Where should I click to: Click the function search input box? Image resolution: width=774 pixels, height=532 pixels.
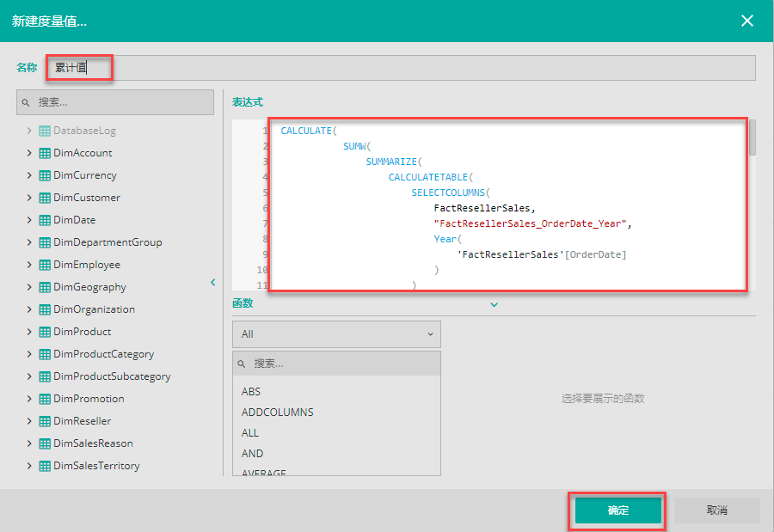pyautogui.click(x=336, y=364)
